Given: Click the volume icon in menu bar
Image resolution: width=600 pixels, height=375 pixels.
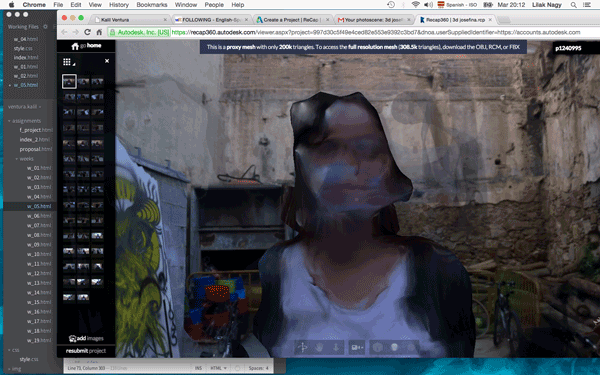Looking at the screenshot, I should pos(428,5).
